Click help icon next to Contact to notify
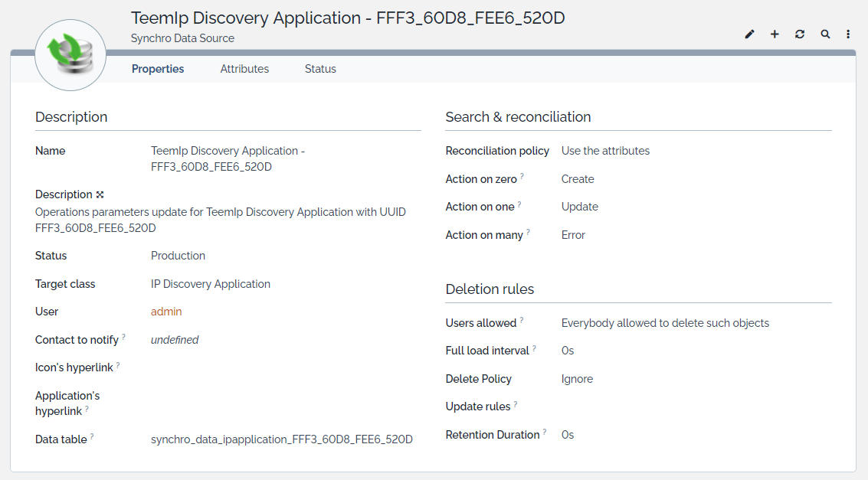This screenshot has height=480, width=868. point(123,337)
